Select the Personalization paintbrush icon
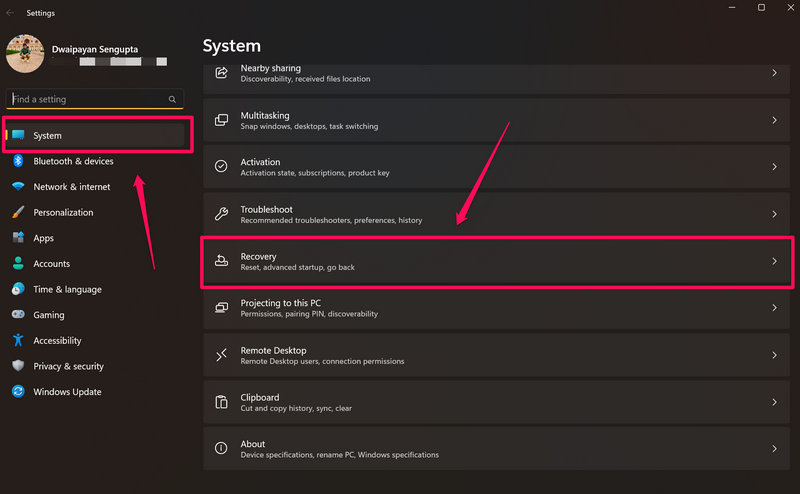This screenshot has height=494, width=800. coord(18,212)
